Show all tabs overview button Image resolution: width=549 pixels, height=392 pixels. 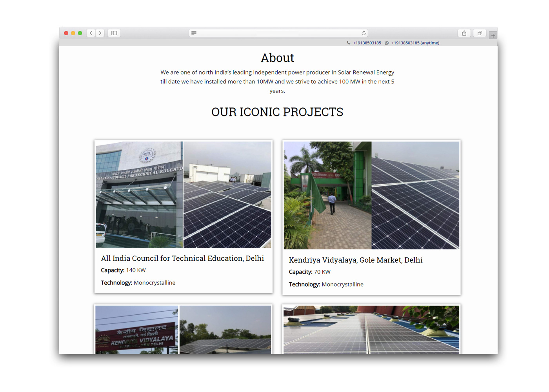pos(480,33)
